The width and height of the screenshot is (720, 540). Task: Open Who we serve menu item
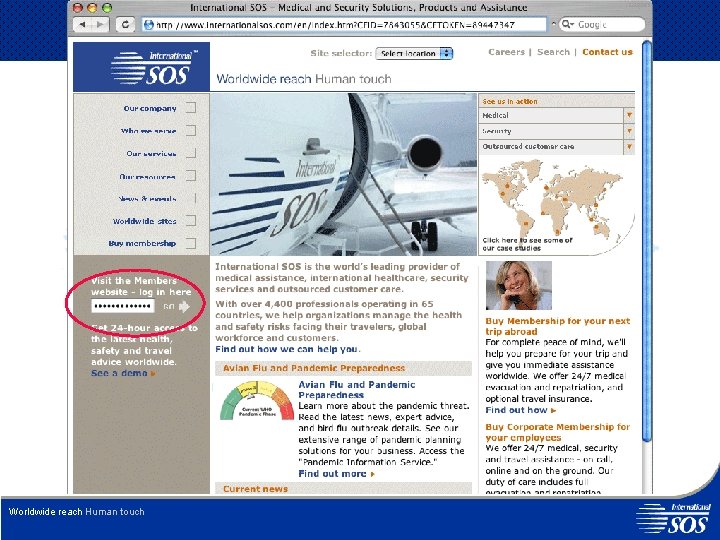pyautogui.click(x=148, y=131)
